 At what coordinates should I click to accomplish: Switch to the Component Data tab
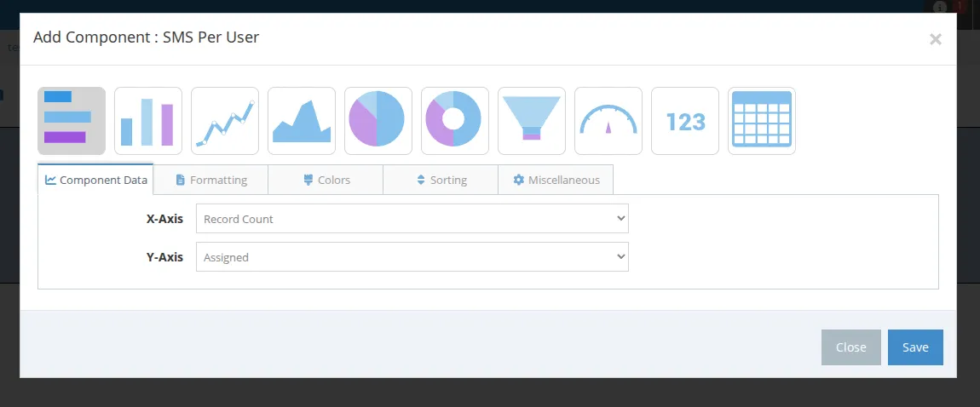click(x=95, y=180)
